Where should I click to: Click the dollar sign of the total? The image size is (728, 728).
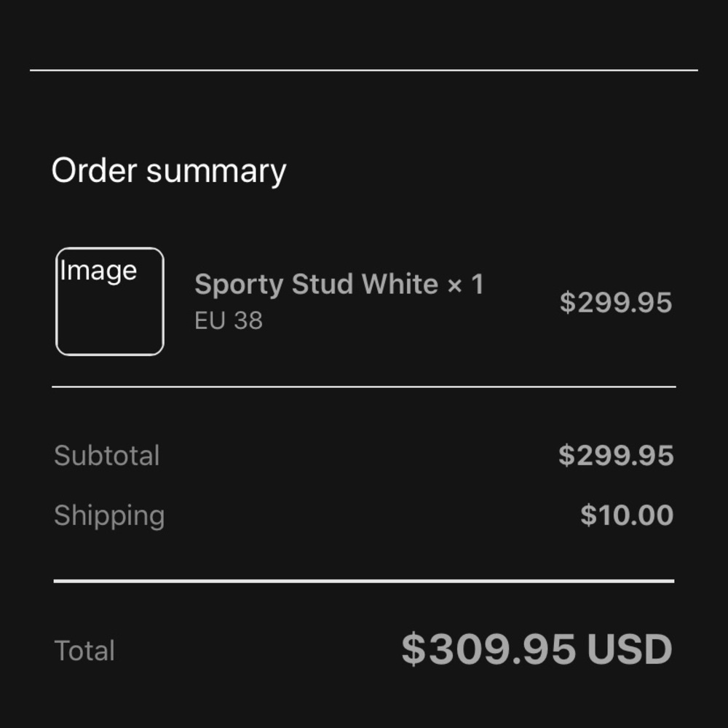click(x=414, y=649)
